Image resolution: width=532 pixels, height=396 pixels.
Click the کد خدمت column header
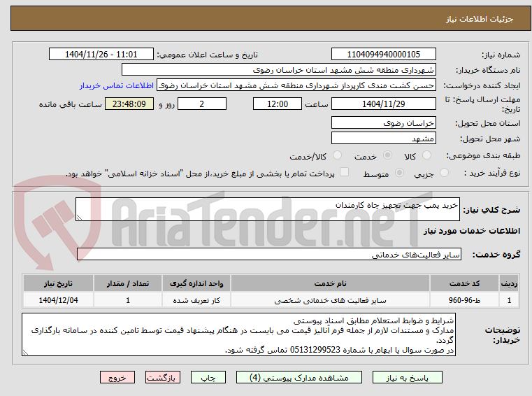[x=464, y=283]
